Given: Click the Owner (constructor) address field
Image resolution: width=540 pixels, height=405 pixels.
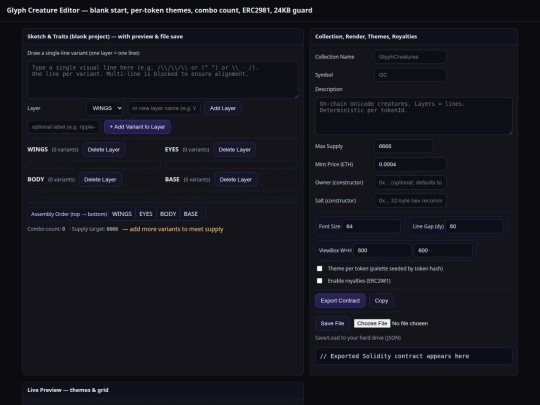Looking at the screenshot, I should tap(410, 183).
